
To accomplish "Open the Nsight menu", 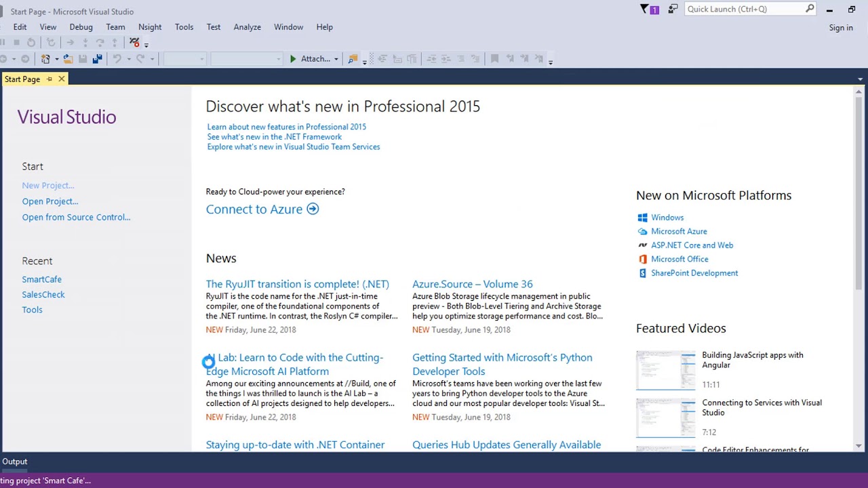I will click(x=150, y=27).
